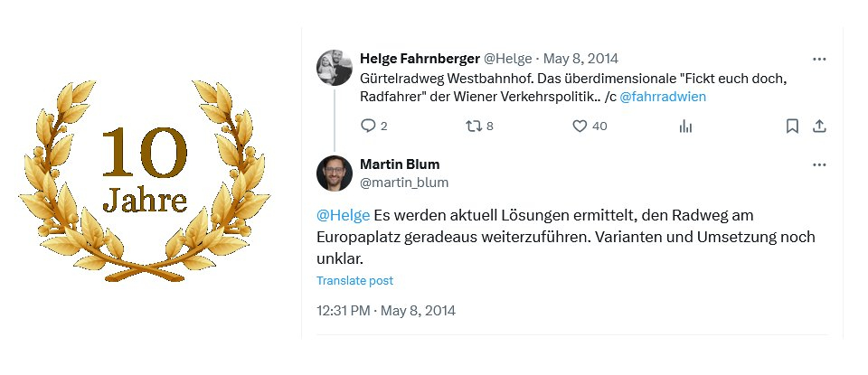Click the 12:31 PM · May 8, 2014 timestamp
Viewport: 868px width, 375px height.
[386, 311]
